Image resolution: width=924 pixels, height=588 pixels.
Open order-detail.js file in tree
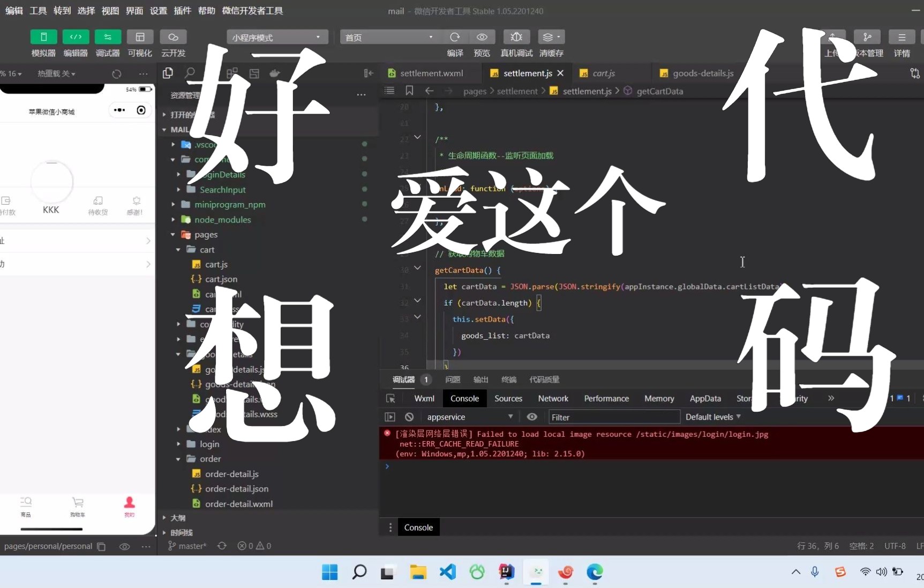(x=231, y=474)
